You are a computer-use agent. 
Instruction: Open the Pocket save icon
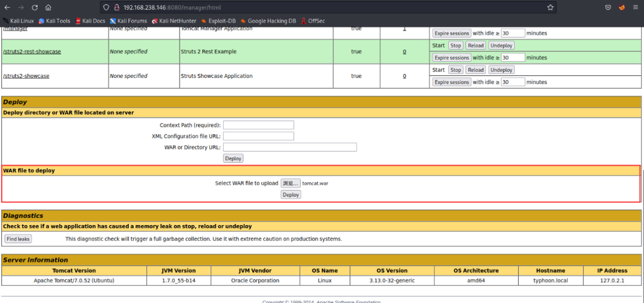click(x=608, y=8)
